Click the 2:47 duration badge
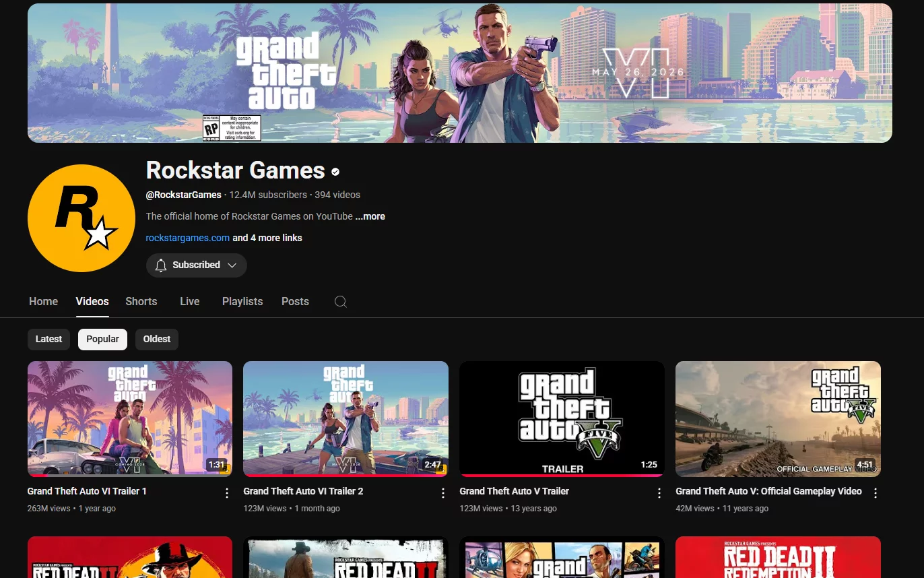This screenshot has width=924, height=578. pyautogui.click(x=432, y=464)
